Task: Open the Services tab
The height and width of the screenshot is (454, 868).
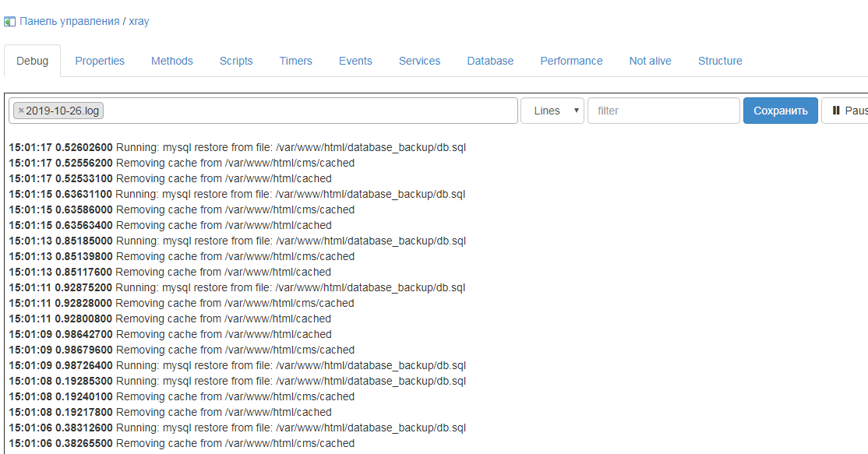Action: [419, 61]
